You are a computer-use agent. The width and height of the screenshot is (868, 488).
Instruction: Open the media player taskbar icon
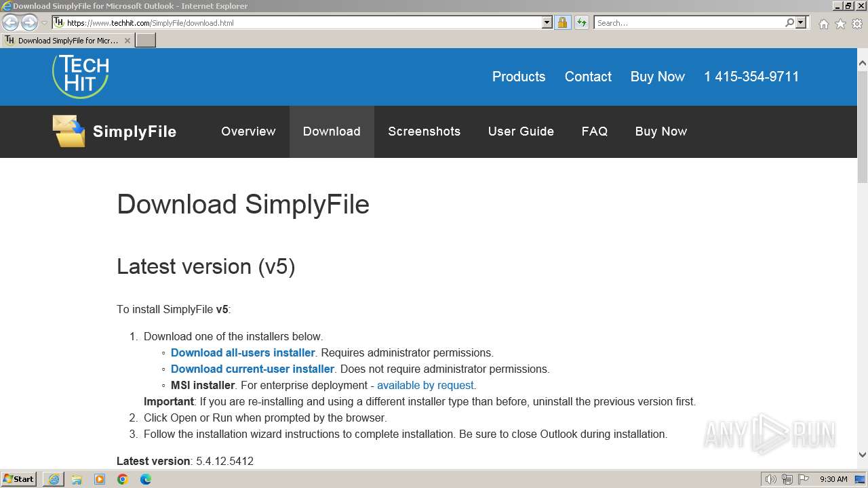pos(100,479)
